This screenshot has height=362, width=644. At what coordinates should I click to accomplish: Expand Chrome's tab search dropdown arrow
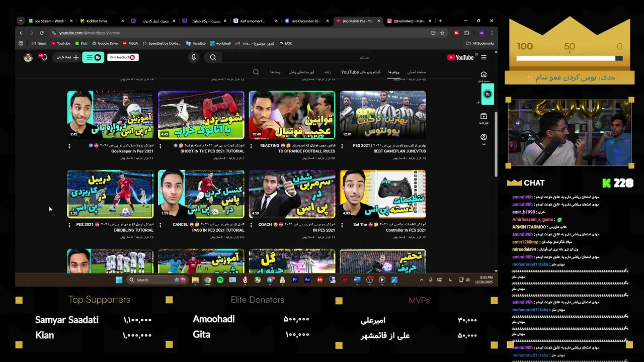coord(21,21)
